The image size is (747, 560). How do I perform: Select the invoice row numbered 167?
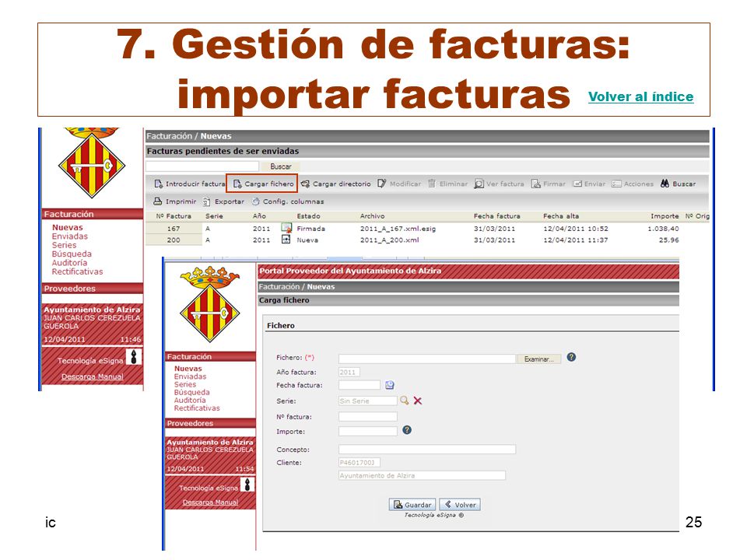tap(412, 229)
